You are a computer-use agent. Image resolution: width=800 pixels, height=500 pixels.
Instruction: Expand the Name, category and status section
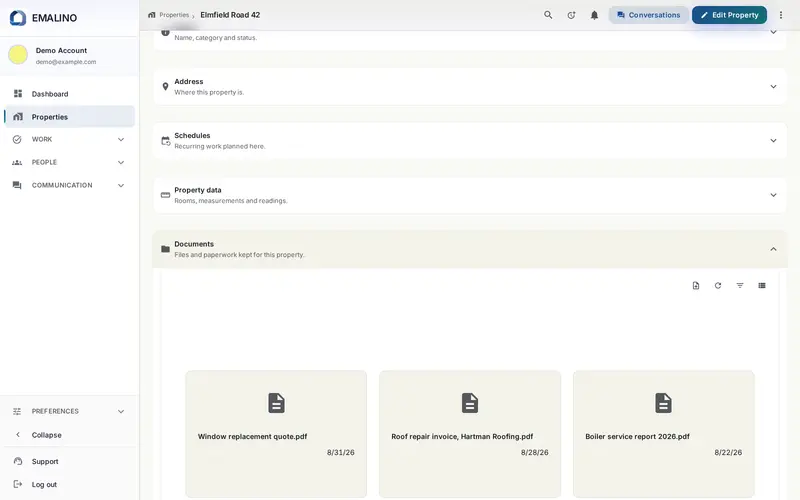click(x=773, y=32)
